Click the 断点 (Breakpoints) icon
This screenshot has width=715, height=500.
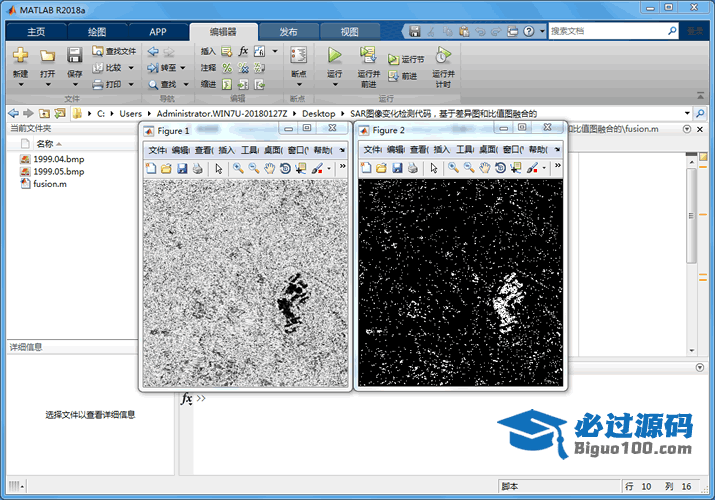298,55
